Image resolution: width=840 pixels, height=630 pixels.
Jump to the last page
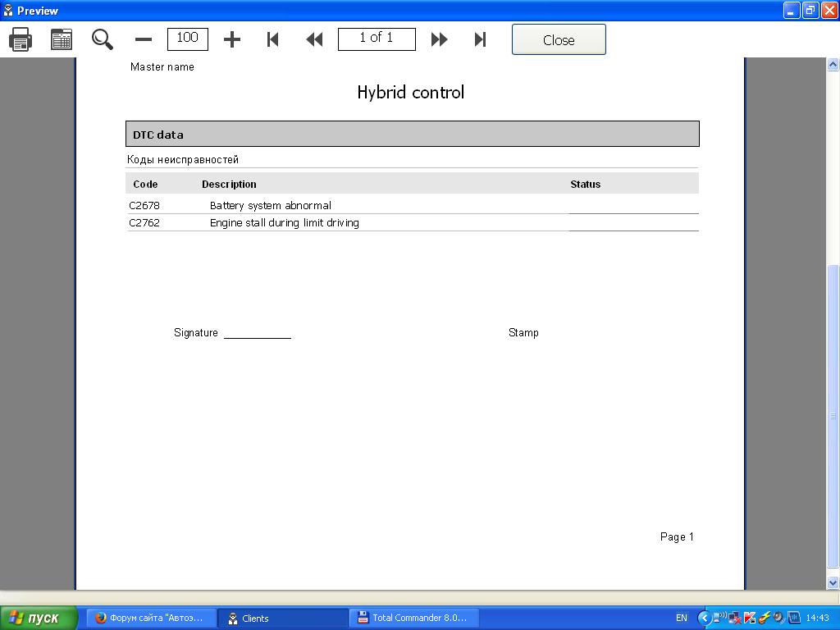(480, 39)
